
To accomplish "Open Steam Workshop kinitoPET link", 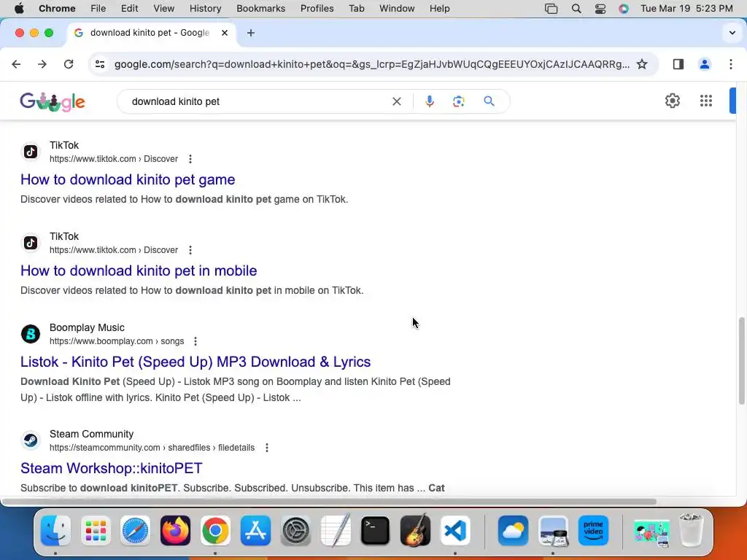I will pyautogui.click(x=112, y=468).
